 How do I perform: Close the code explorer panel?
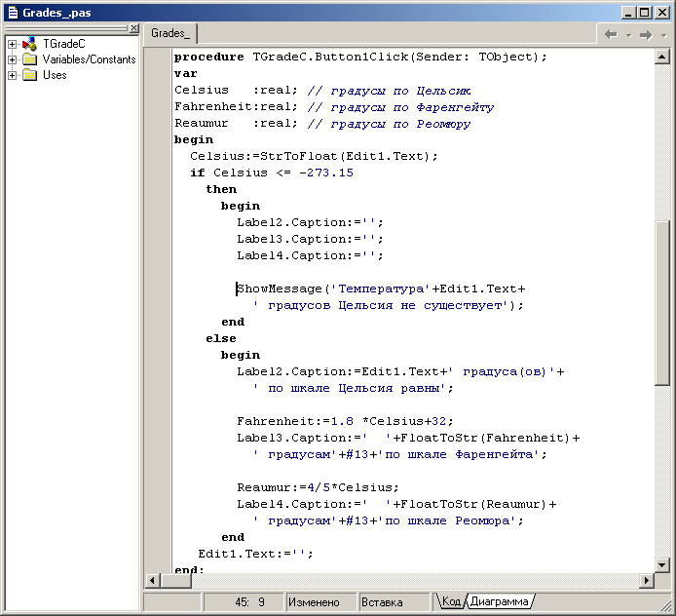(134, 28)
